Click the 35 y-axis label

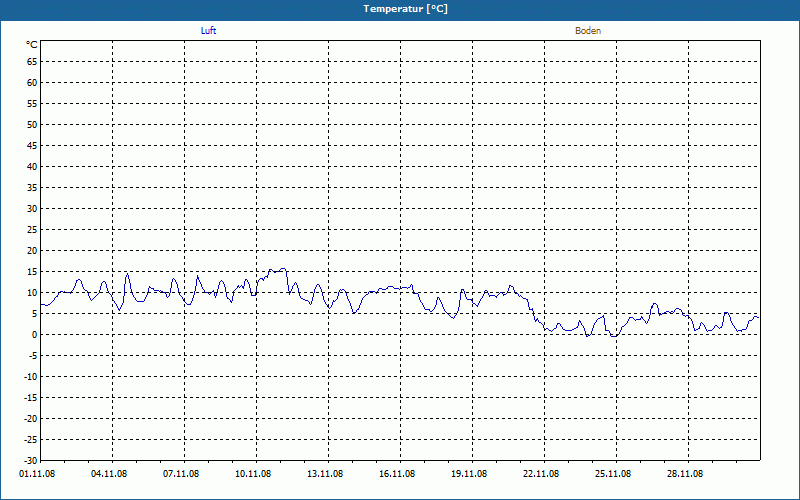click(32, 188)
